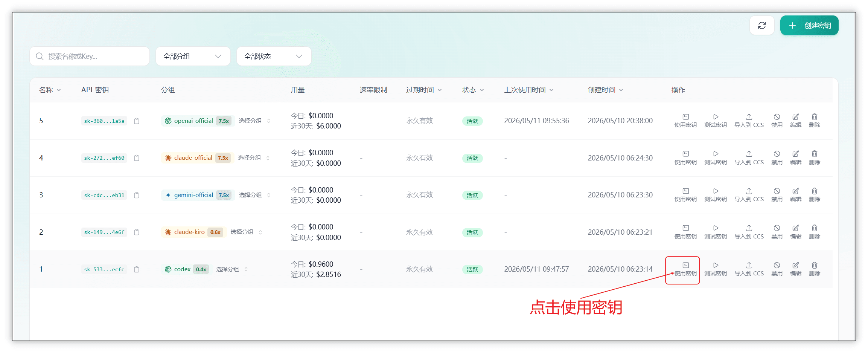Viewport: 868px width, 353px height.
Task: Sort by 状态 column header
Action: pos(473,90)
